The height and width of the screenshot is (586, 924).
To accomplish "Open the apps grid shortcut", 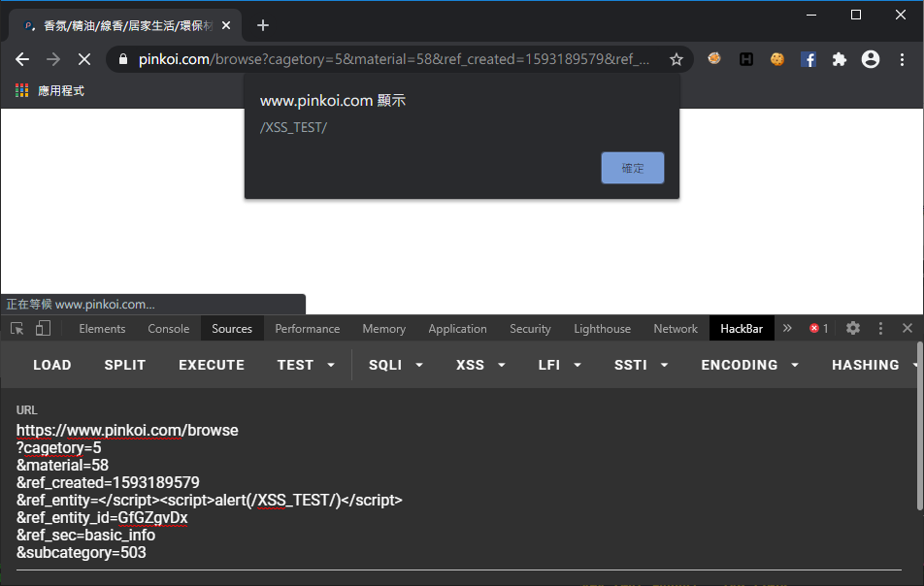I will pyautogui.click(x=21, y=90).
